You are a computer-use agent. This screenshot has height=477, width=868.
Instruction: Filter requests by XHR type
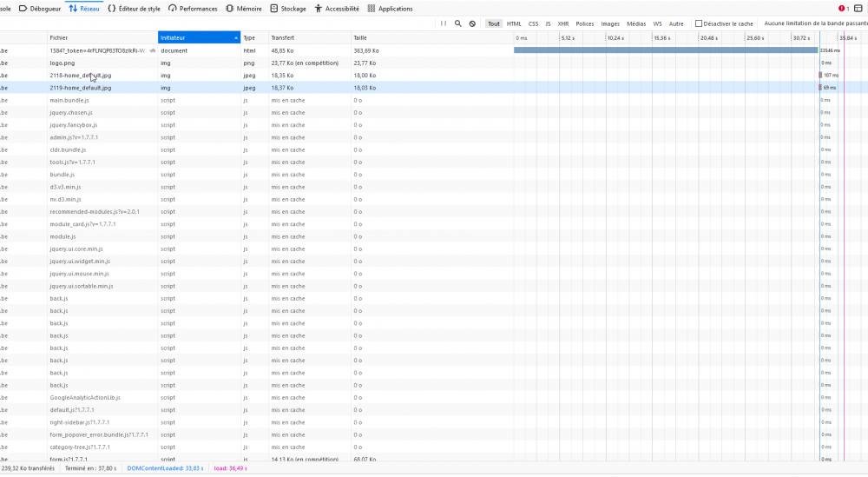pyautogui.click(x=563, y=23)
